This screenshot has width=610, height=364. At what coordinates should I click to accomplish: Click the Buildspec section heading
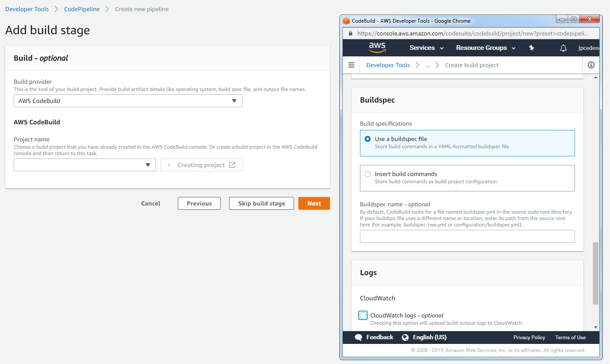coord(377,100)
